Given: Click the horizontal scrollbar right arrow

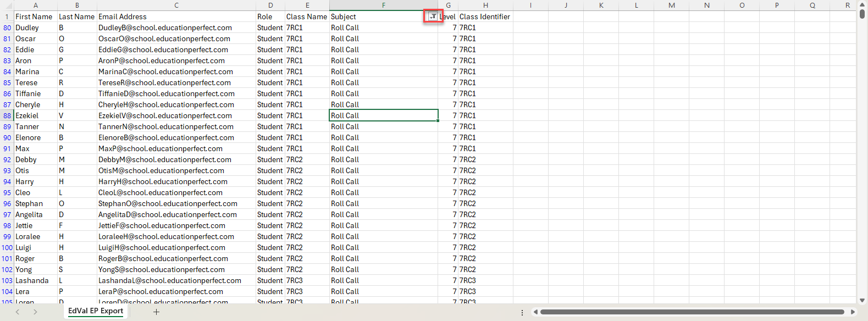Looking at the screenshot, I should click(853, 312).
